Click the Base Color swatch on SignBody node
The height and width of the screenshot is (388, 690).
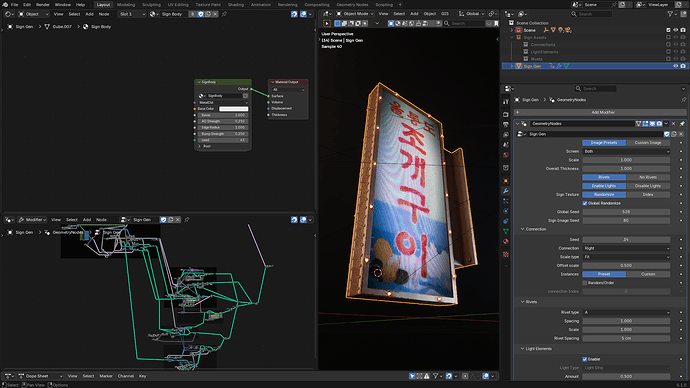tap(233, 109)
